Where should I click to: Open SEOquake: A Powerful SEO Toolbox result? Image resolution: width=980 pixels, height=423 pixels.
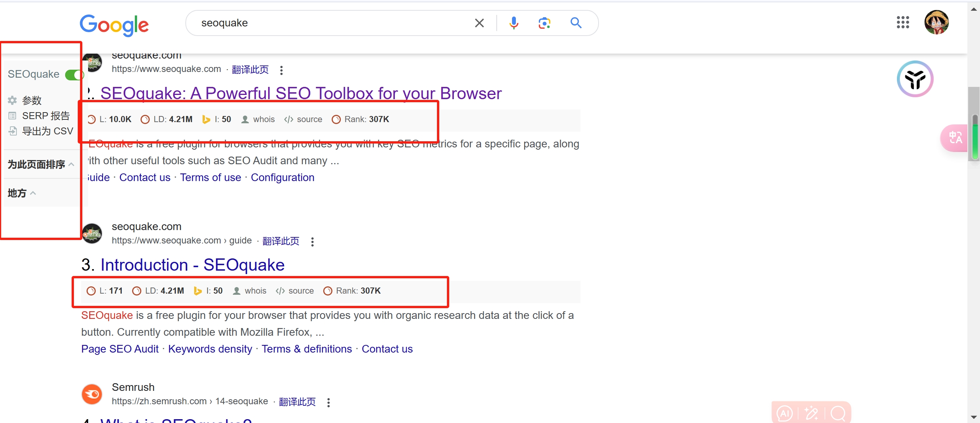click(x=301, y=93)
